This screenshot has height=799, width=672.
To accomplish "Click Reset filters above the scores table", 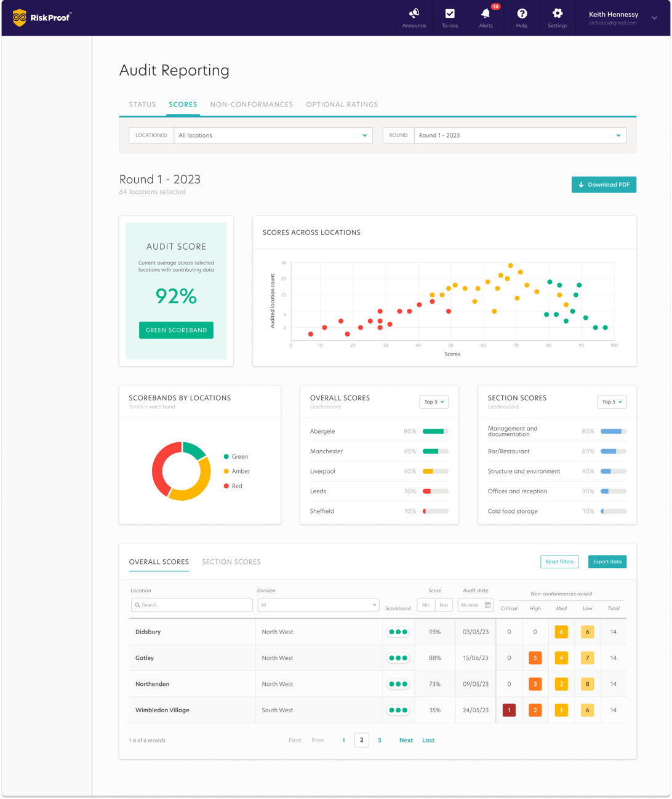I will (x=559, y=562).
